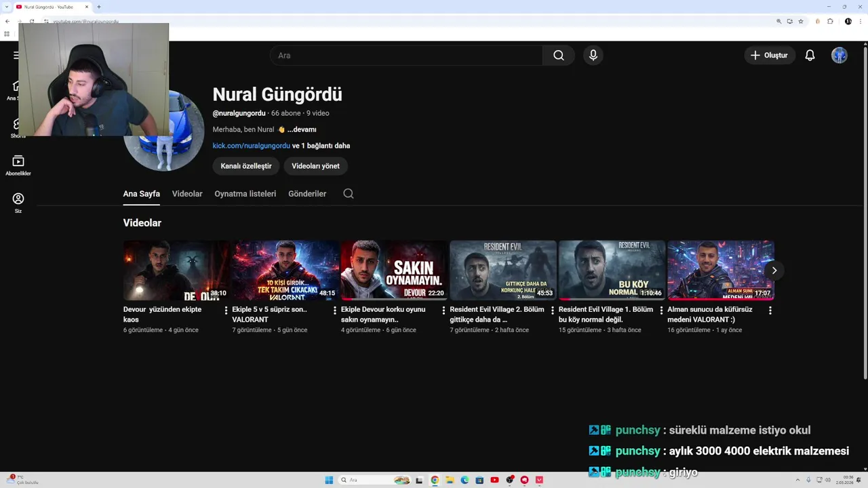868x488 pixels.
Task: Open the Sakın Oynamayın Devour thumbnail
Action: (394, 270)
